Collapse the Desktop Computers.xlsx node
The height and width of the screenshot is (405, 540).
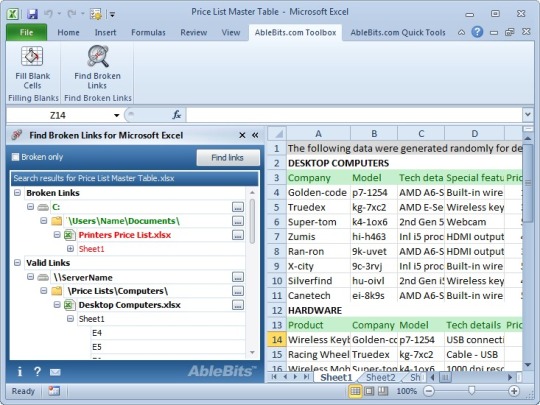[x=57, y=304]
